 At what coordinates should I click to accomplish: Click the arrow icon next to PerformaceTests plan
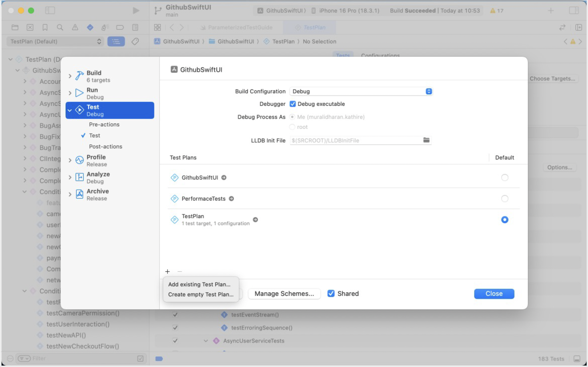point(231,199)
